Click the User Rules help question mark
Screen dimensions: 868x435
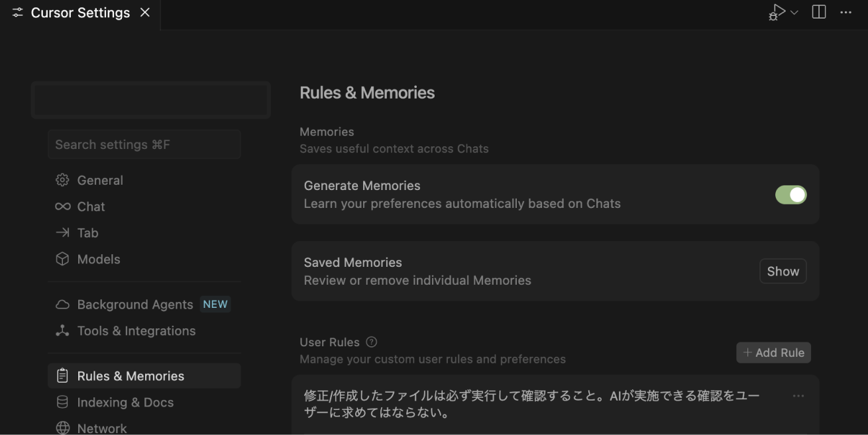point(372,342)
